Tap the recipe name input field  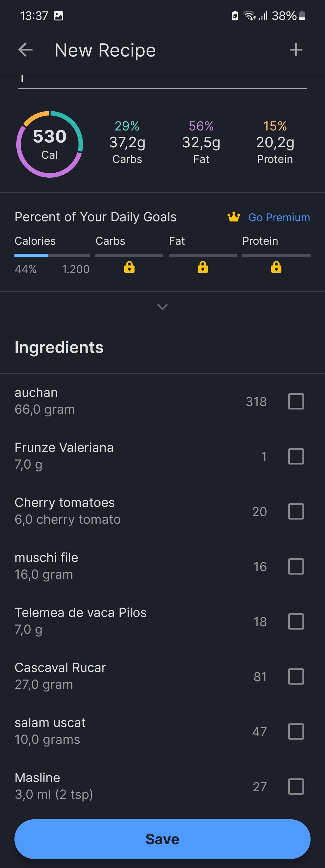[162, 81]
